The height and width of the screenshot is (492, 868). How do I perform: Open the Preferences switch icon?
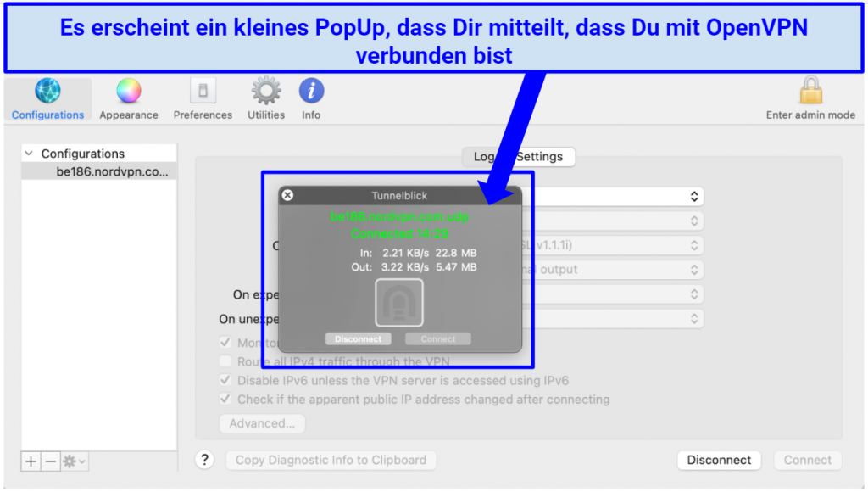click(203, 92)
